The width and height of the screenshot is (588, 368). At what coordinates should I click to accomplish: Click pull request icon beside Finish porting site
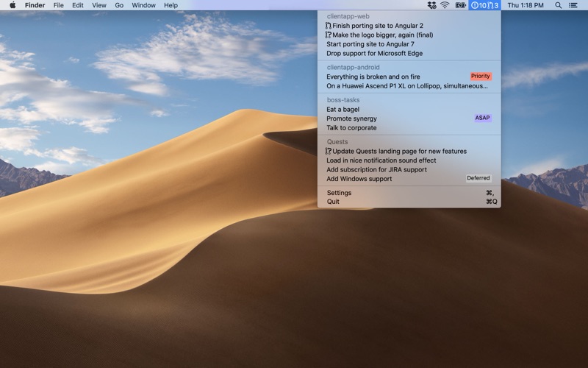click(329, 26)
